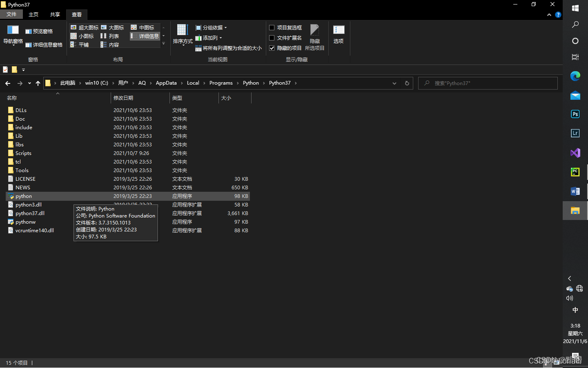The image size is (588, 368).
Task: Select small icons layout
Action: pyautogui.click(x=82, y=36)
